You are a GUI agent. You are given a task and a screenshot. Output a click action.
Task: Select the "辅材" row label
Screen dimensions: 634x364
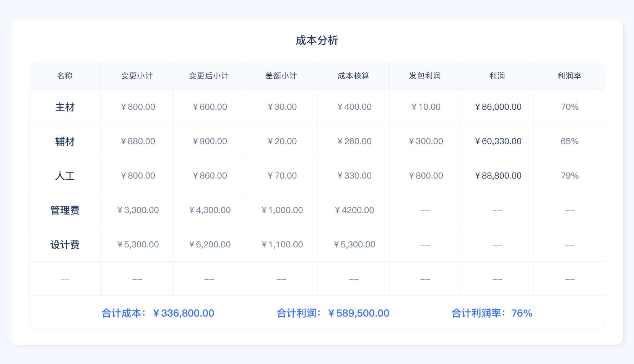[65, 141]
